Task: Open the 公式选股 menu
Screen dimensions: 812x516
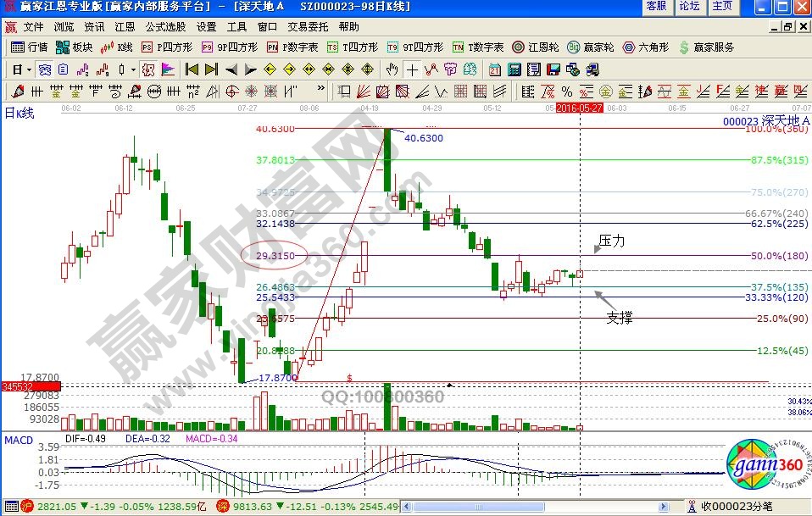Action: click(165, 27)
